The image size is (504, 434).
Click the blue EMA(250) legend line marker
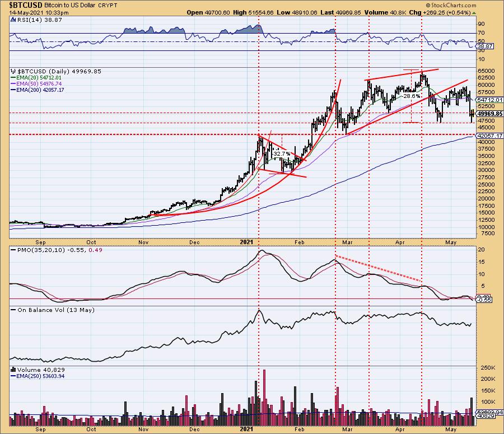pyautogui.click(x=13, y=376)
